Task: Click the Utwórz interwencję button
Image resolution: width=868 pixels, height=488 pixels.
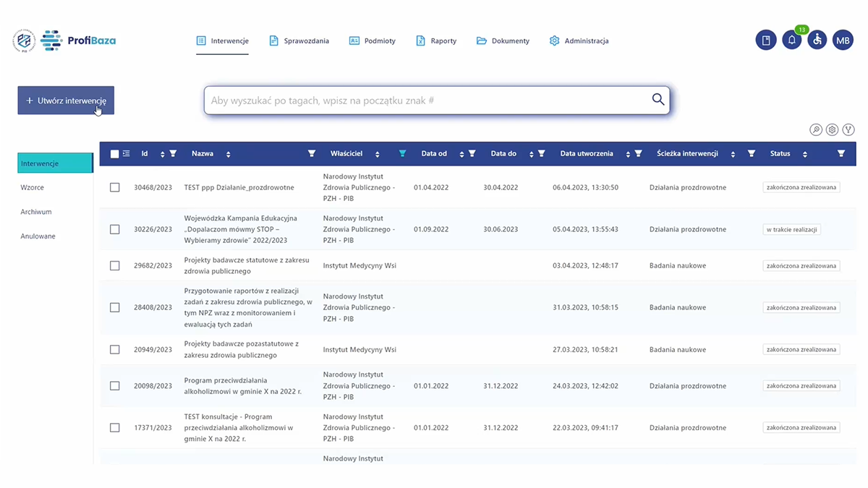Action: [66, 100]
